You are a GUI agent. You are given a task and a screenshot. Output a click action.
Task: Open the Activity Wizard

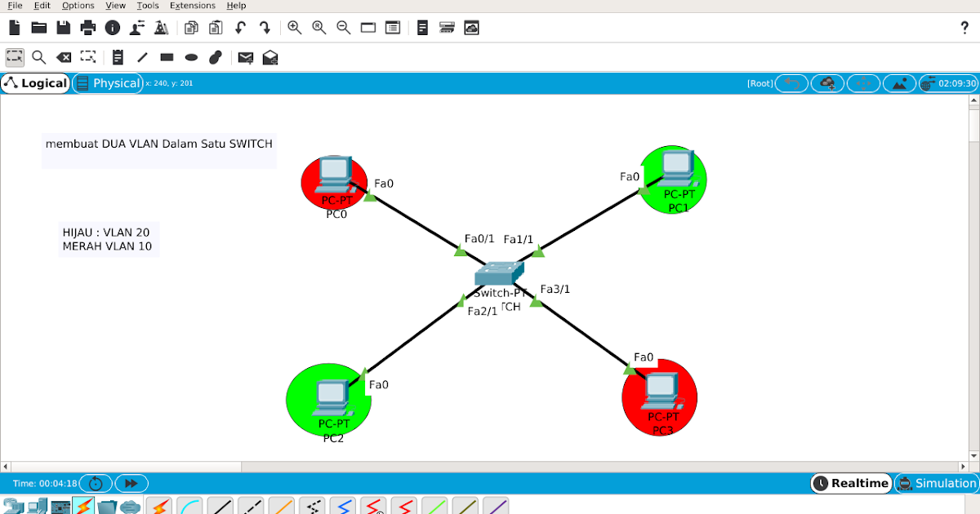point(162,27)
